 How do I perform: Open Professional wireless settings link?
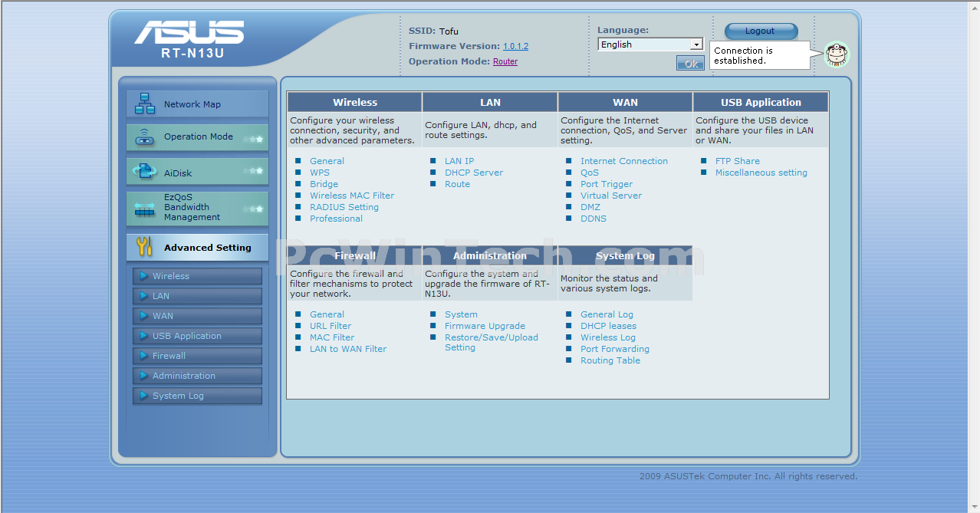coord(336,219)
